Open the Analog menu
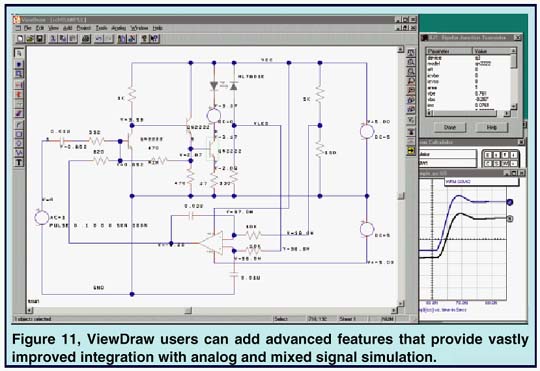 pos(119,28)
